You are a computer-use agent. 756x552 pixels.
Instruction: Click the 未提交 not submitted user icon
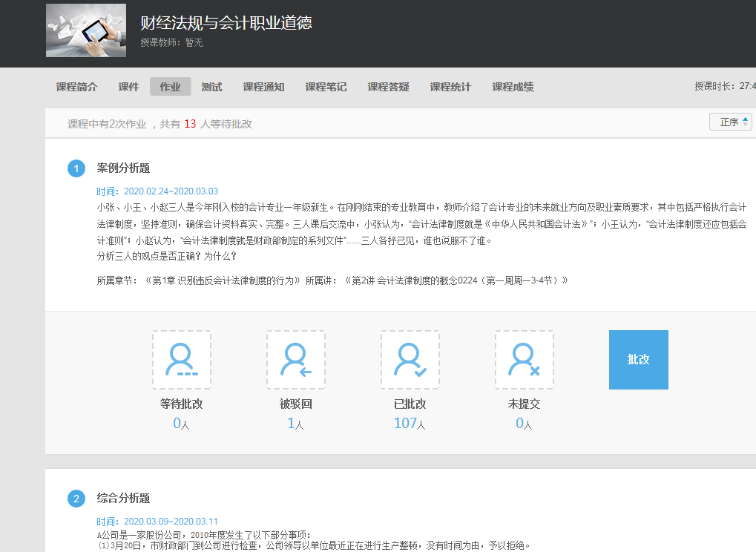pyautogui.click(x=525, y=360)
